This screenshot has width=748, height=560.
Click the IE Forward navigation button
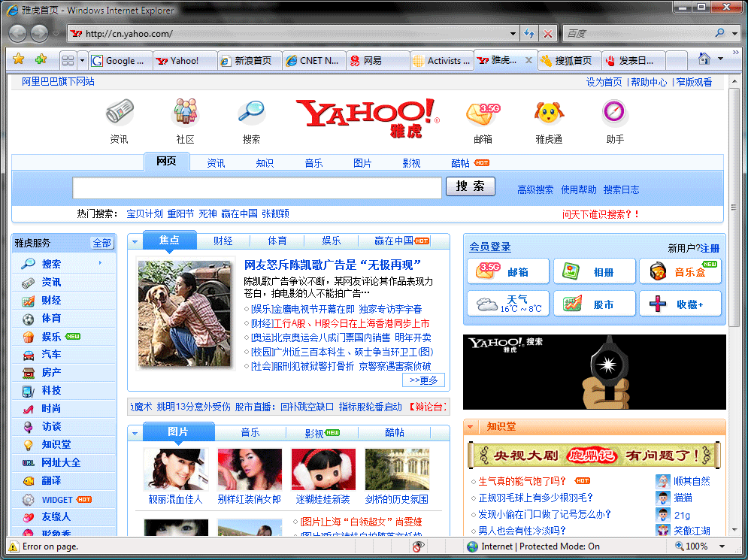[39, 33]
